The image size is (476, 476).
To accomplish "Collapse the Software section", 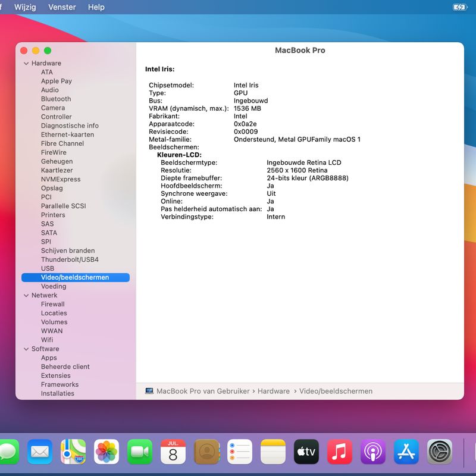I will 26,349.
